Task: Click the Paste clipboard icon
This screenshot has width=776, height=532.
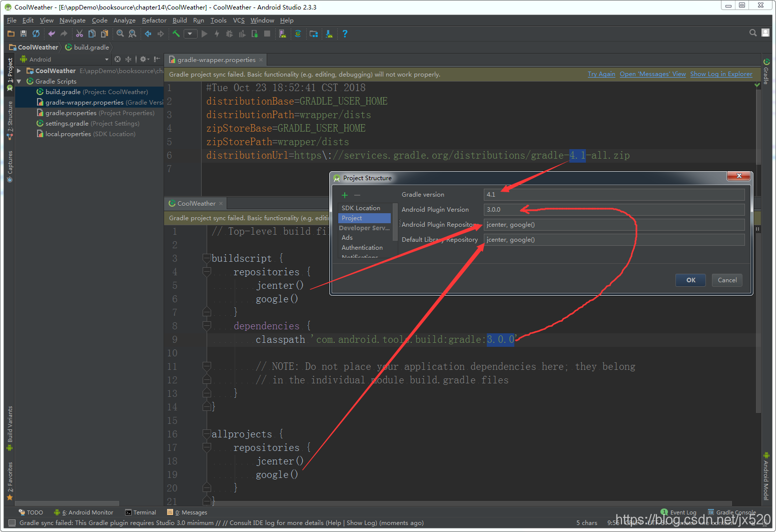Action: click(105, 34)
